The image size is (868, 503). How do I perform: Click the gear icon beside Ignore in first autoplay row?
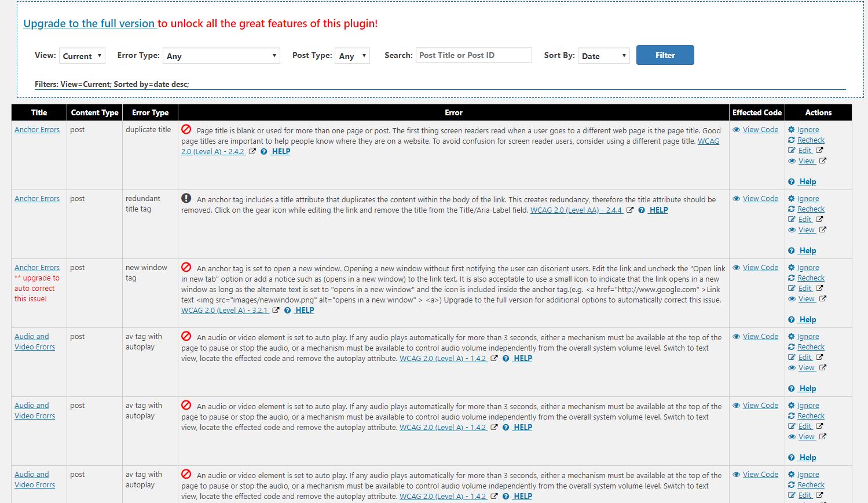tap(792, 337)
